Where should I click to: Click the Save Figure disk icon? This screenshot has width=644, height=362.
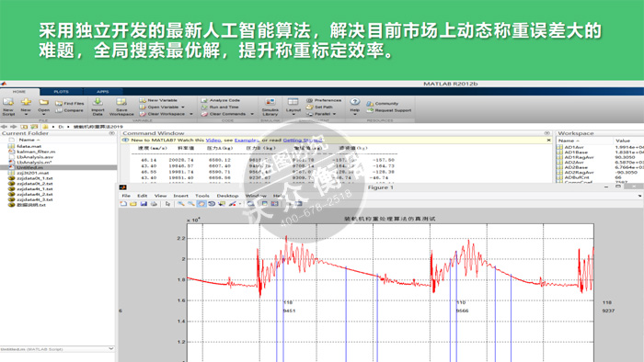[144, 204]
